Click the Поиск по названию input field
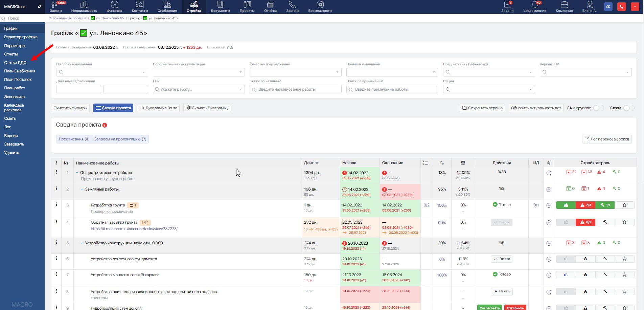This screenshot has height=310, width=644. click(295, 89)
